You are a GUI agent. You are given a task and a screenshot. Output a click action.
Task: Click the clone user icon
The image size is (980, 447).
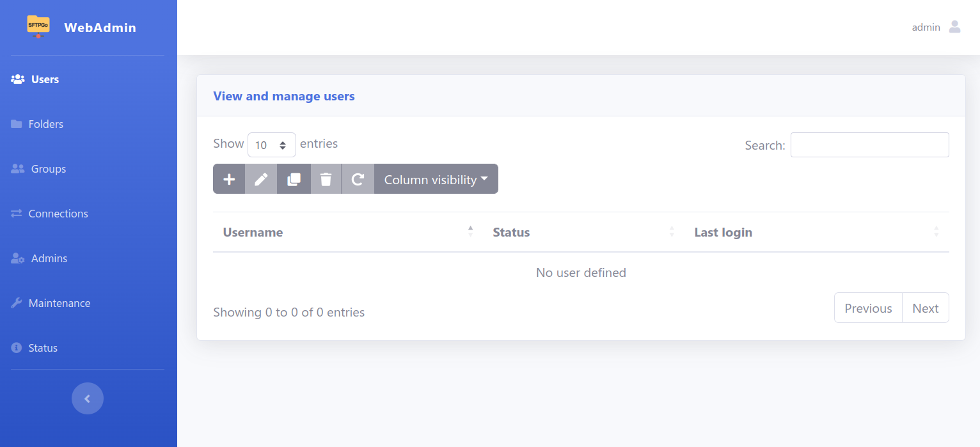294,179
